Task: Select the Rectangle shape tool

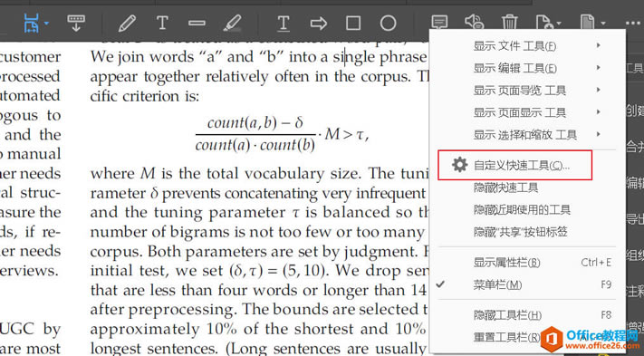Action: [353, 23]
